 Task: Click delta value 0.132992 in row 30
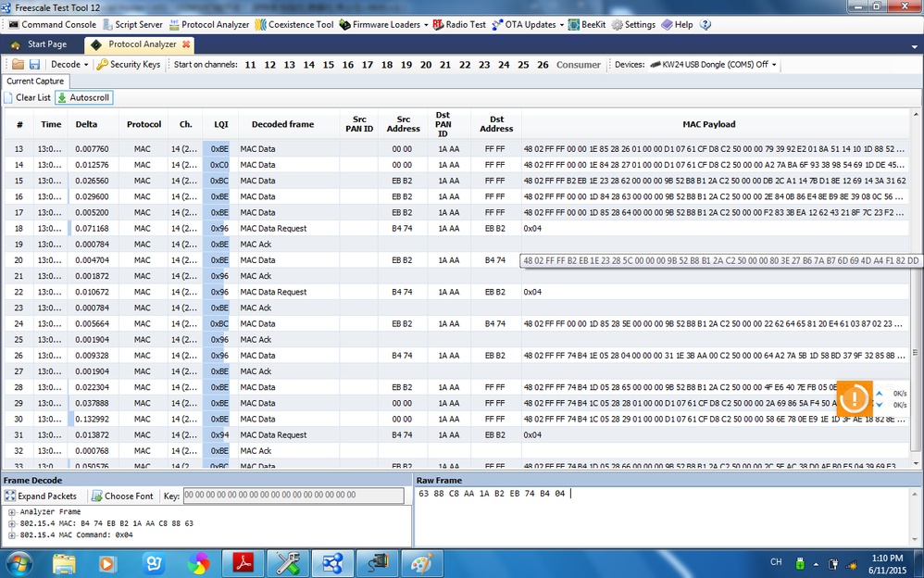point(92,420)
